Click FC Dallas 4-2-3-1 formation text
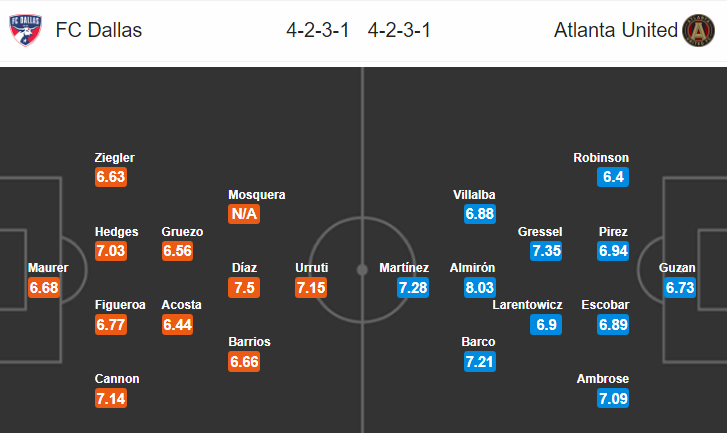 [x=318, y=30]
